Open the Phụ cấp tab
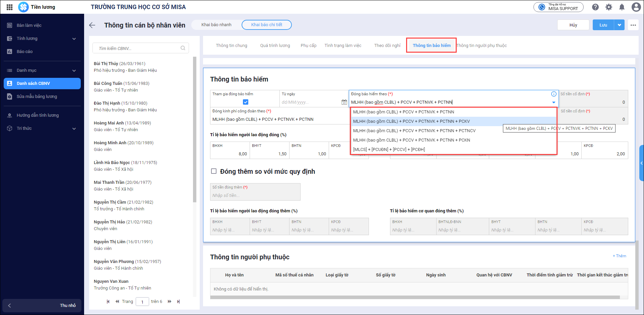This screenshot has width=644, height=315. [x=309, y=46]
